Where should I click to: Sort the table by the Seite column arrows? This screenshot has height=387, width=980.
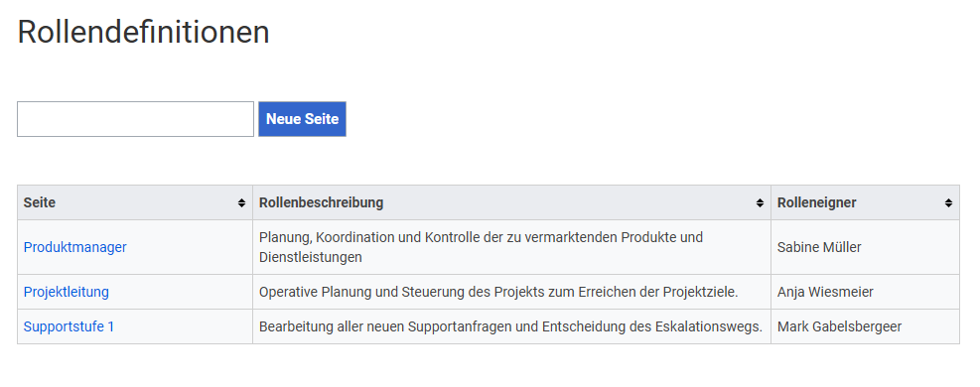point(241,202)
